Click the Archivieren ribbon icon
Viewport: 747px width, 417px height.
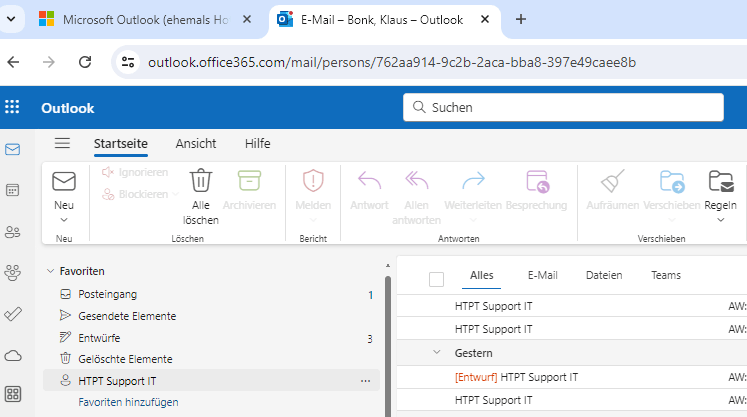pos(249,181)
